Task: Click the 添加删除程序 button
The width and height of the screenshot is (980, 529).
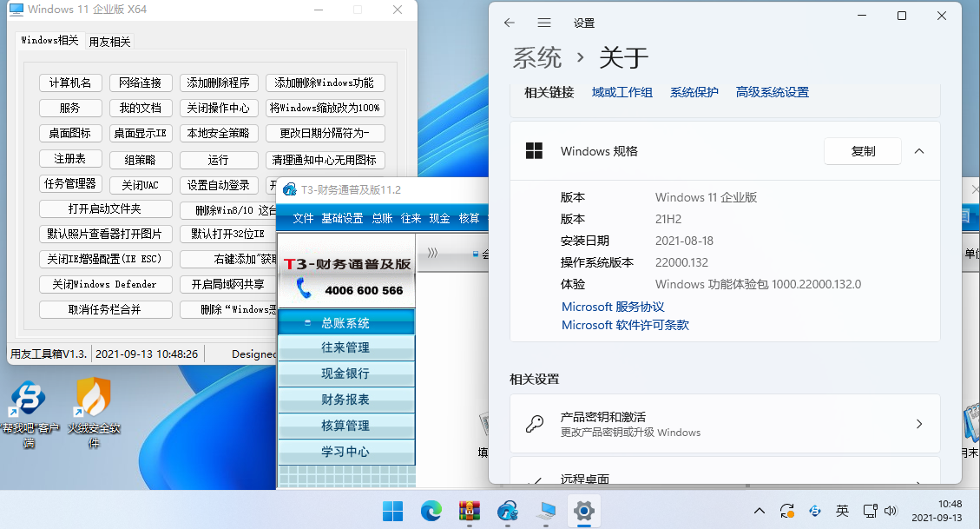Action: [218, 83]
